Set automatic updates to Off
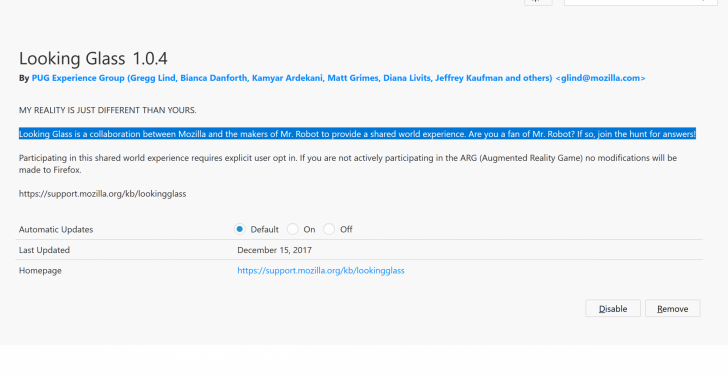This screenshot has height=377, width=728. (x=329, y=229)
